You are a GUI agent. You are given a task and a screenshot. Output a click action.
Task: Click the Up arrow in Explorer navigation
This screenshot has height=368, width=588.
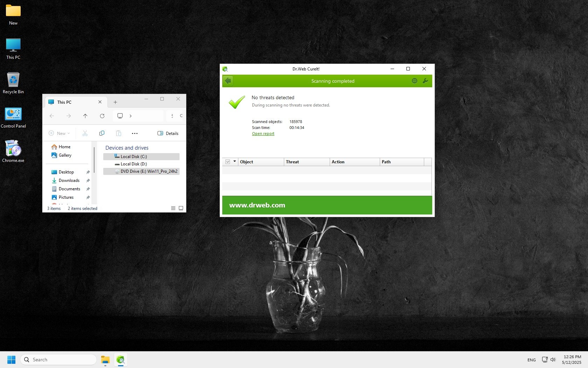85,116
